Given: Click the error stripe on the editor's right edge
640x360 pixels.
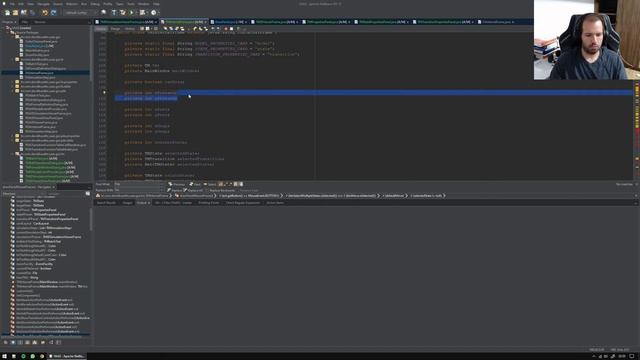Looking at the screenshot, I should [x=637, y=131].
